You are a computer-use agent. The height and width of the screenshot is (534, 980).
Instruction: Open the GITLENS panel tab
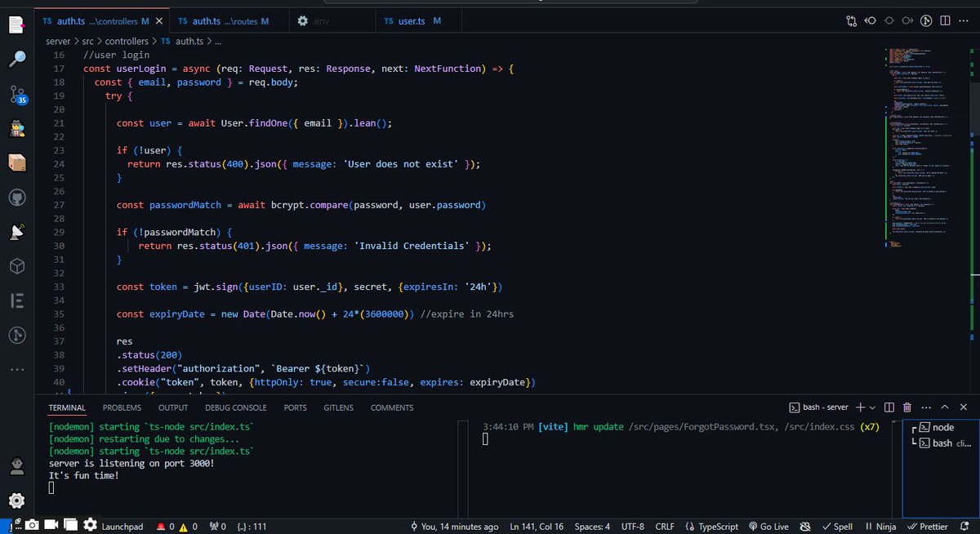(x=338, y=407)
